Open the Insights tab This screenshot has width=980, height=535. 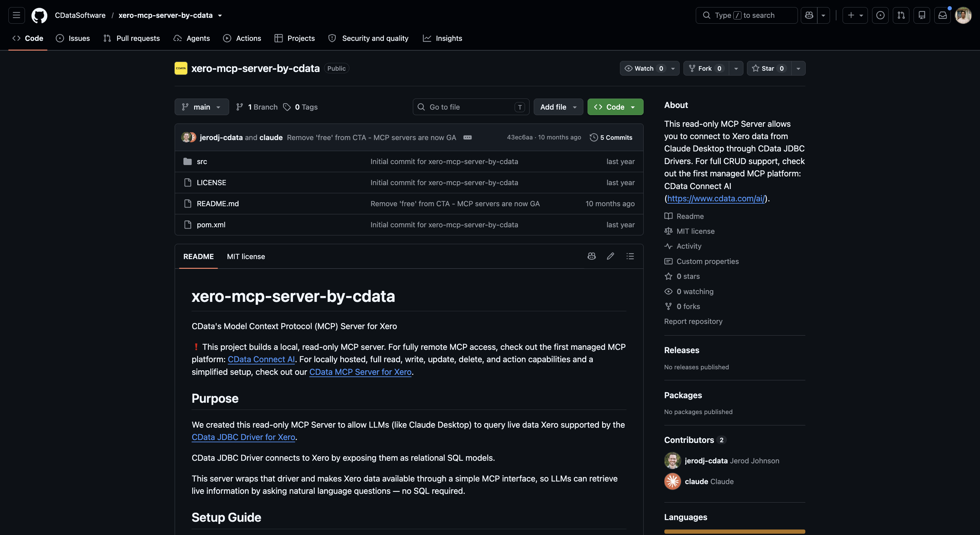coord(442,38)
